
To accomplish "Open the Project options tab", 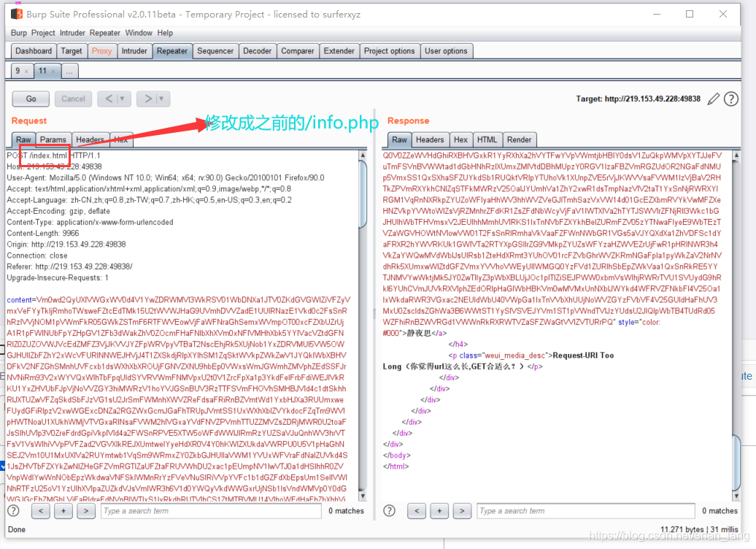I will [389, 51].
